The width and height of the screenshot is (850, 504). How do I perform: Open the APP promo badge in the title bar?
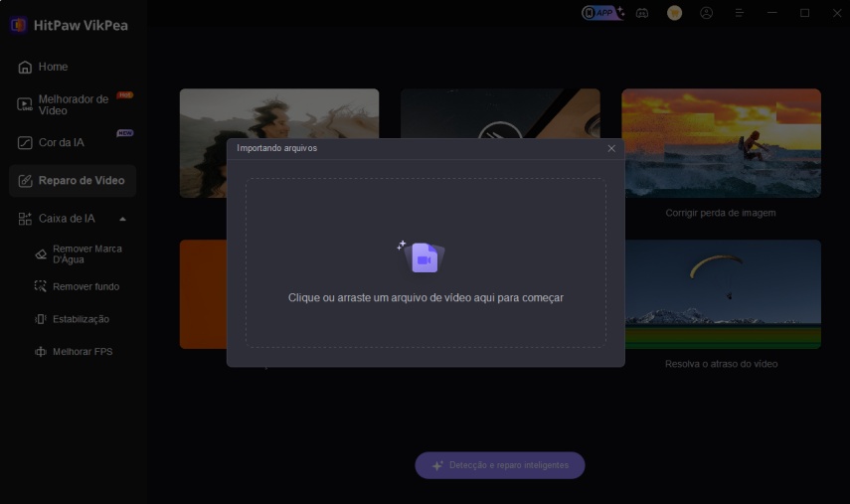pyautogui.click(x=602, y=13)
